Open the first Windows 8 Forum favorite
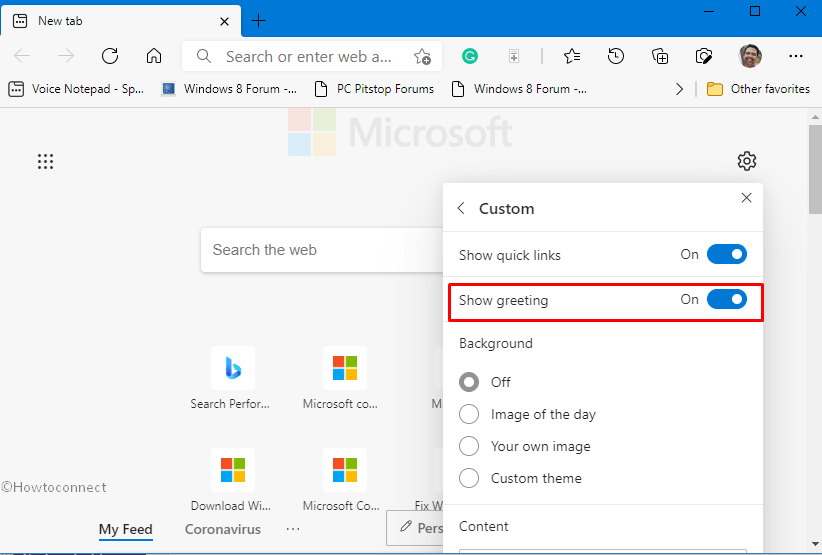822x555 pixels. [x=229, y=89]
